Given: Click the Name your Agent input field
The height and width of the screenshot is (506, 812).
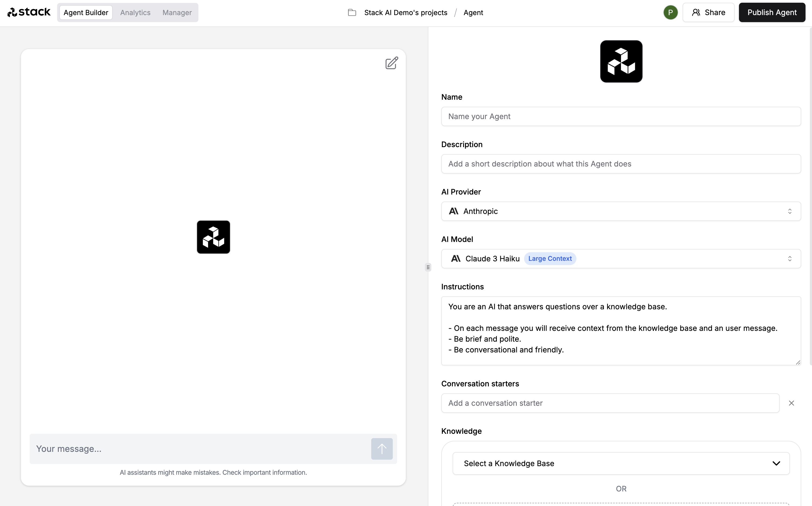Looking at the screenshot, I should 621,116.
